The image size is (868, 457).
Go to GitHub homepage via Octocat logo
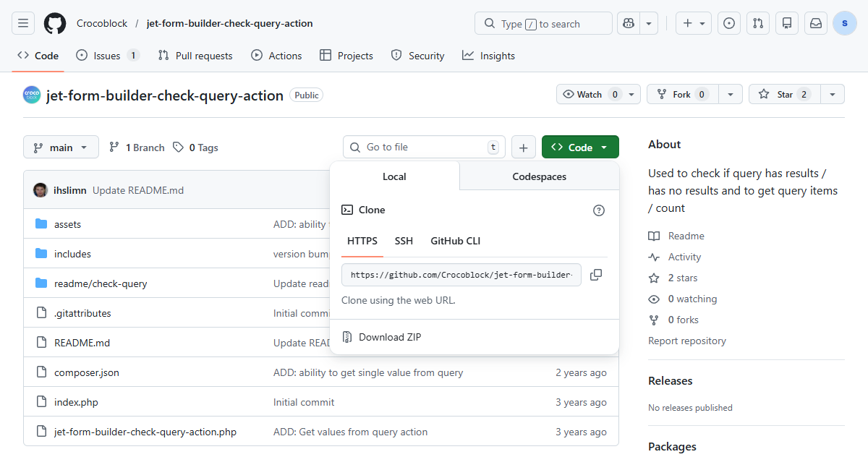click(55, 23)
